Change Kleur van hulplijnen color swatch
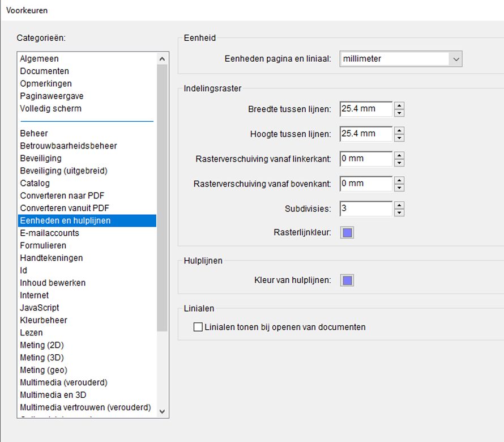 [347, 280]
